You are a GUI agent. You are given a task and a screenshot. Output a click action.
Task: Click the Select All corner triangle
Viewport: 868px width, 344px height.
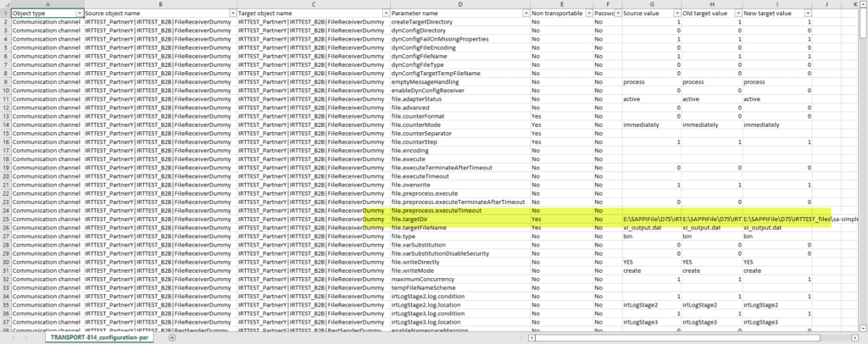click(x=6, y=4)
